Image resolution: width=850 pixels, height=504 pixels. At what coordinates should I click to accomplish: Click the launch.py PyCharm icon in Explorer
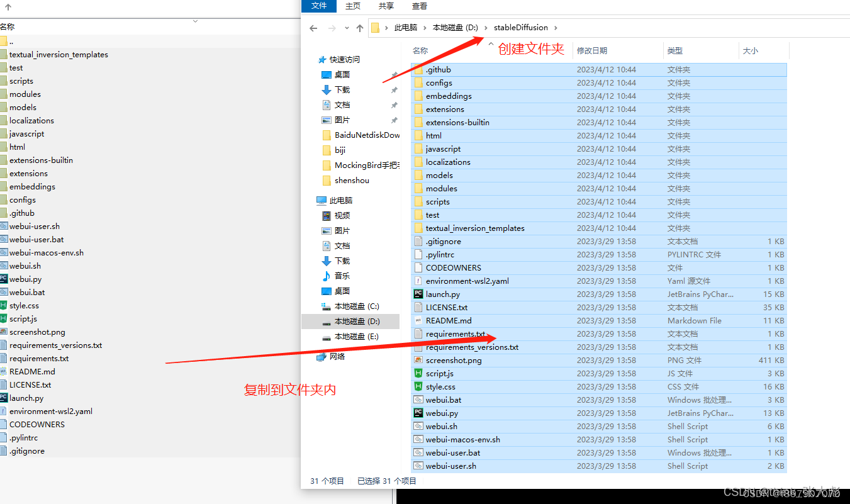click(x=418, y=294)
